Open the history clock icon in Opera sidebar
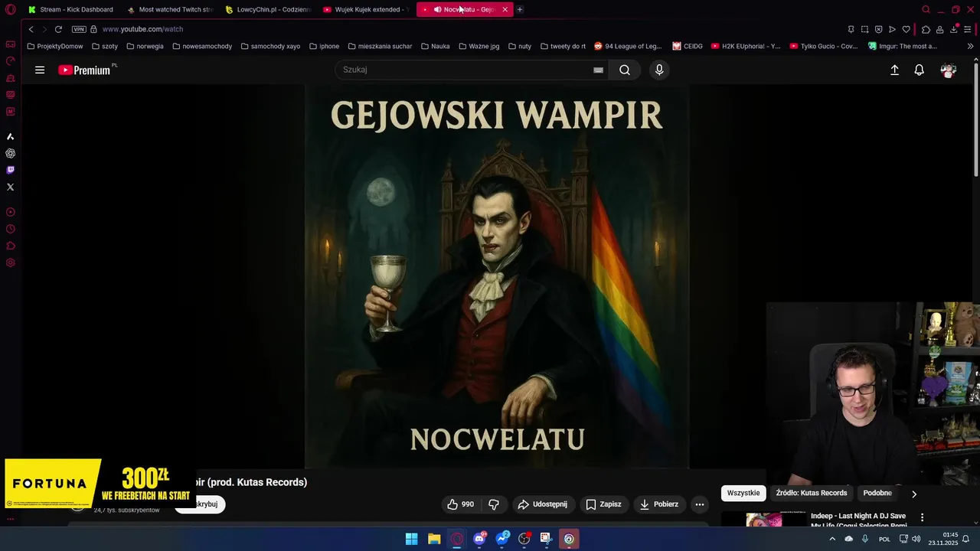Screen dimensions: 980x551 click(x=10, y=230)
